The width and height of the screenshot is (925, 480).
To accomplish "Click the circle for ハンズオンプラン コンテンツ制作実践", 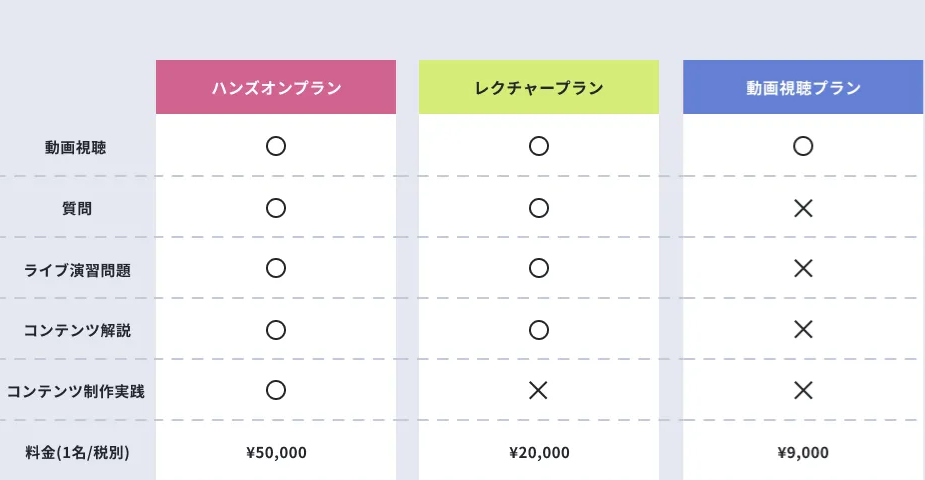I will point(276,390).
